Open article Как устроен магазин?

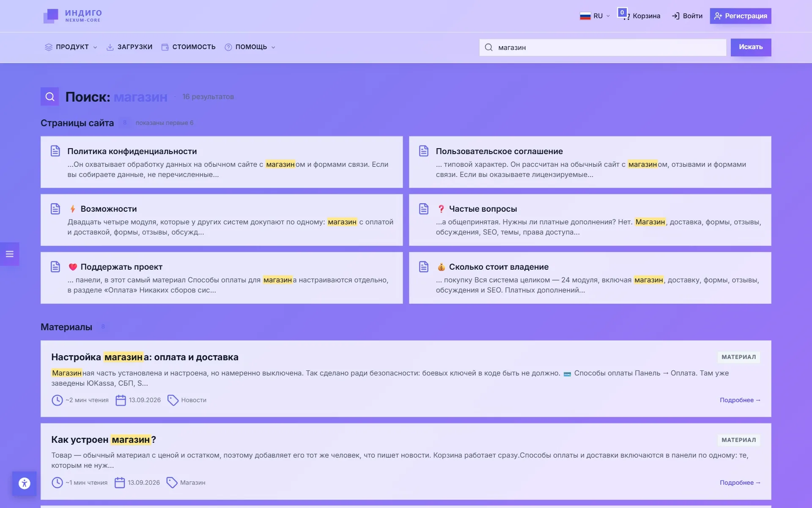(x=104, y=439)
